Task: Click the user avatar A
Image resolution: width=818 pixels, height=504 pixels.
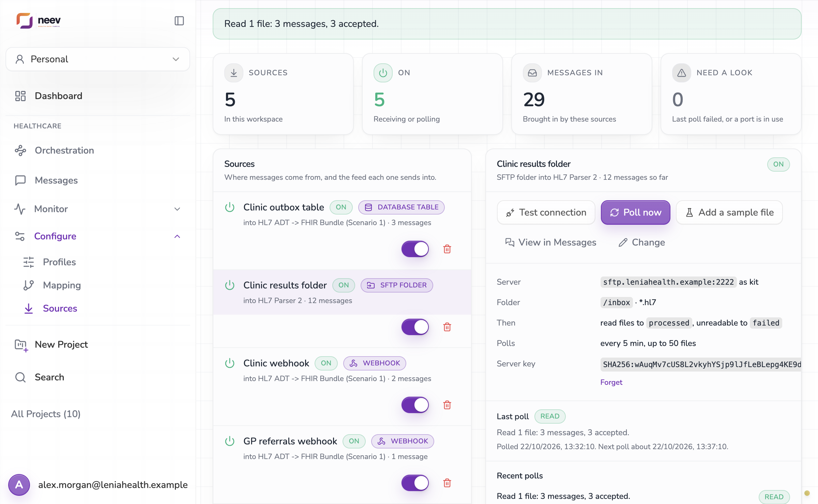Action: 19,485
